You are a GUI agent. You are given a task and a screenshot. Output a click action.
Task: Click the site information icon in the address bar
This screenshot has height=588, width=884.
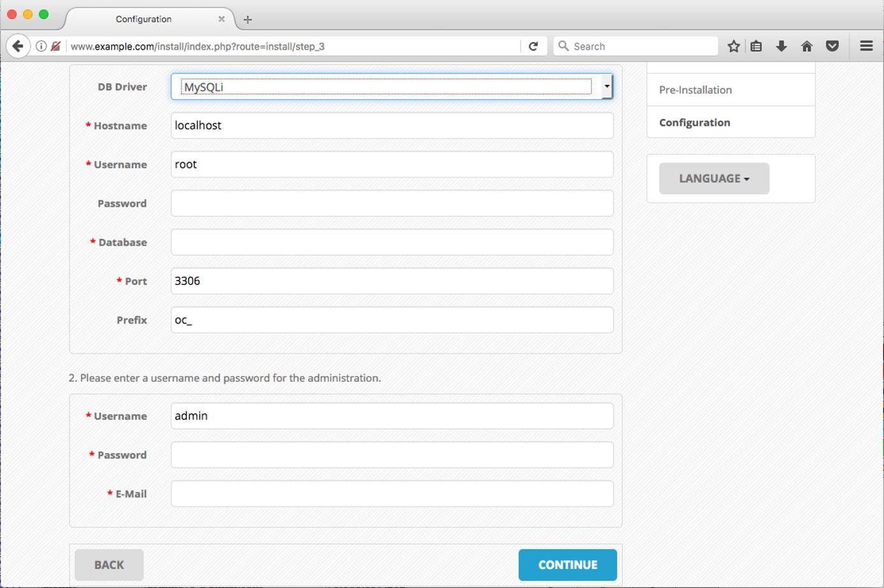coord(41,46)
